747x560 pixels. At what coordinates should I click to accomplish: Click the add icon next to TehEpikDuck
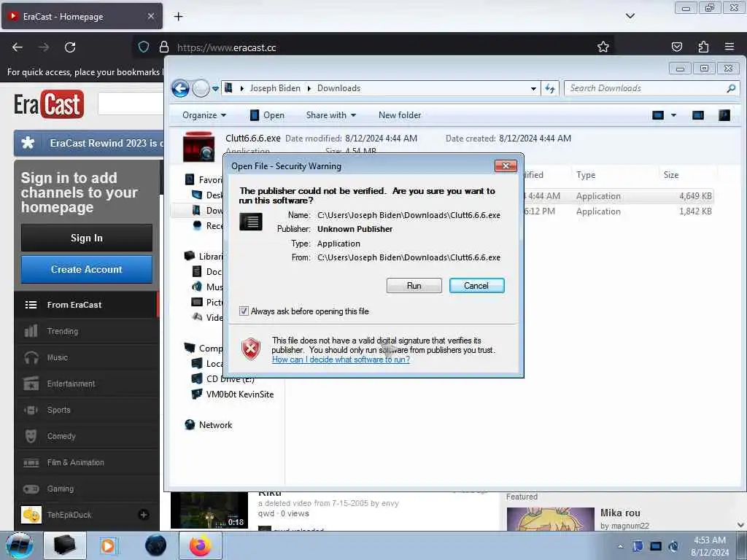point(144,515)
